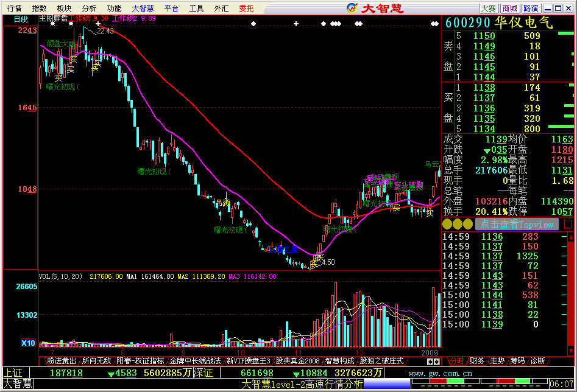Open the 行情 menu
The width and height of the screenshot is (577, 392).
point(15,8)
